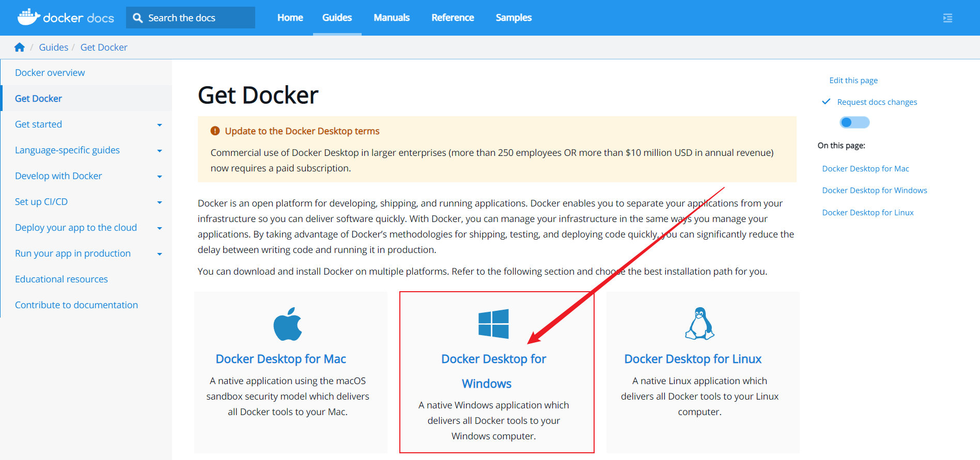Expand Run your app in production arrow
Screen dimensions: 980x460
coord(160,254)
